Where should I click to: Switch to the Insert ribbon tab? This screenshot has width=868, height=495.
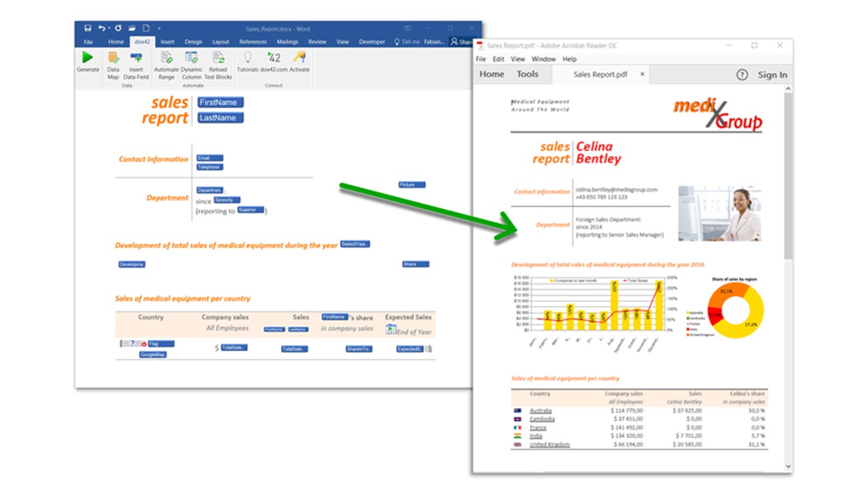point(168,41)
